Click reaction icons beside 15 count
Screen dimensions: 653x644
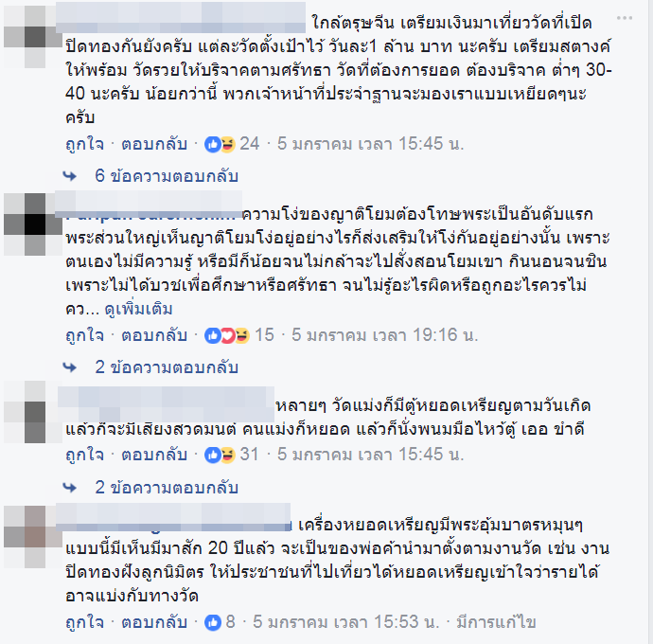227,335
